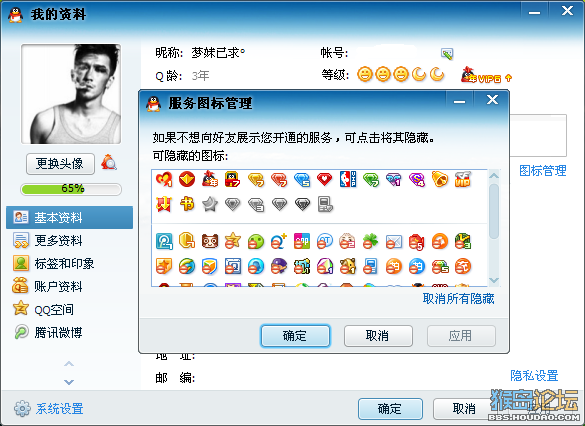The image size is (585, 426).
Task: Open the 基本资料 tab
Action: pyautogui.click(x=69, y=217)
